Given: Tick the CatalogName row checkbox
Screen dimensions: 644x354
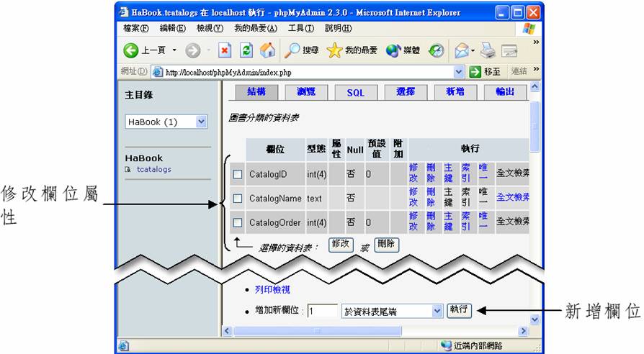Looking at the screenshot, I should [238, 199].
